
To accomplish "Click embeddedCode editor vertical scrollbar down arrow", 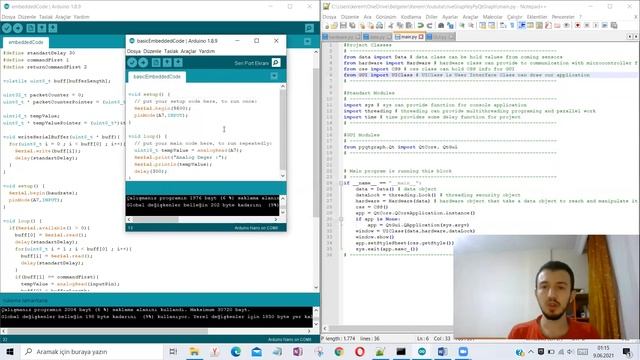I will pos(316,287).
